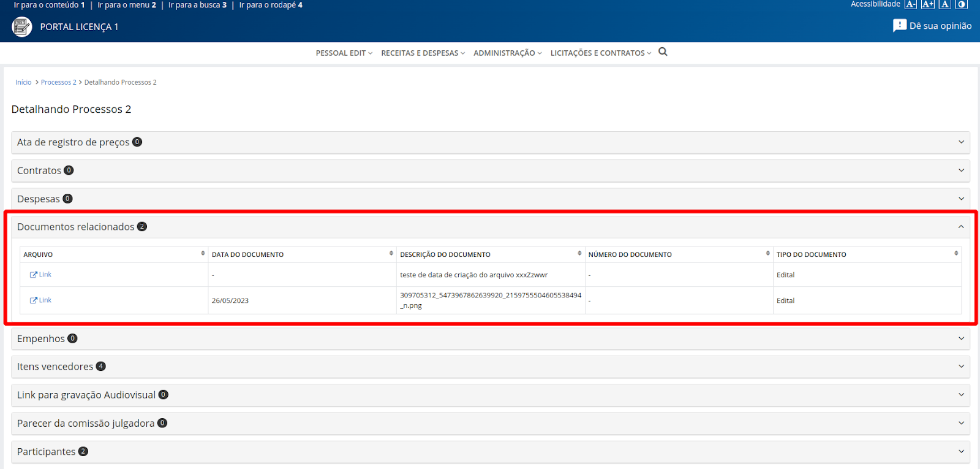This screenshot has width=980, height=469.
Task: Go to Processos 2 breadcrumb
Action: [x=59, y=82]
